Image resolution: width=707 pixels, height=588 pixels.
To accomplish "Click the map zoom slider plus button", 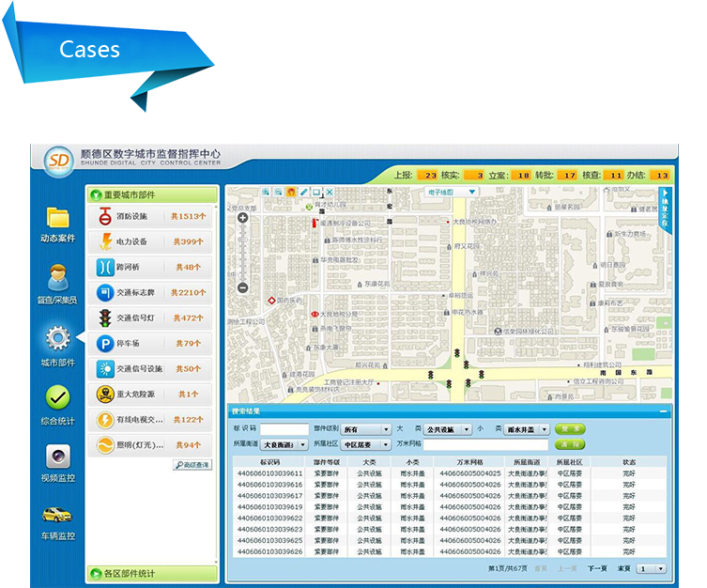I will click(242, 218).
